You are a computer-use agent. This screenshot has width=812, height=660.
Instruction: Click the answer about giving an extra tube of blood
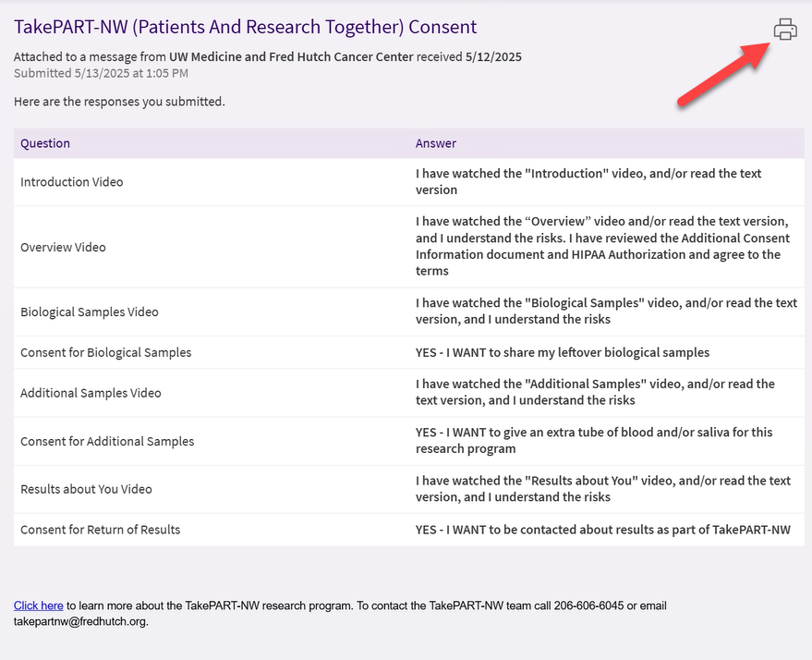tap(593, 440)
